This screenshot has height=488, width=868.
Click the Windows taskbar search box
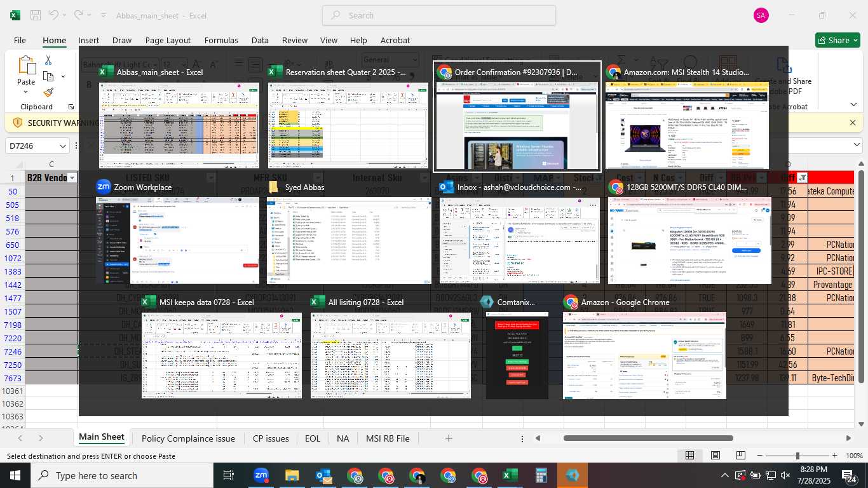pos(122,475)
